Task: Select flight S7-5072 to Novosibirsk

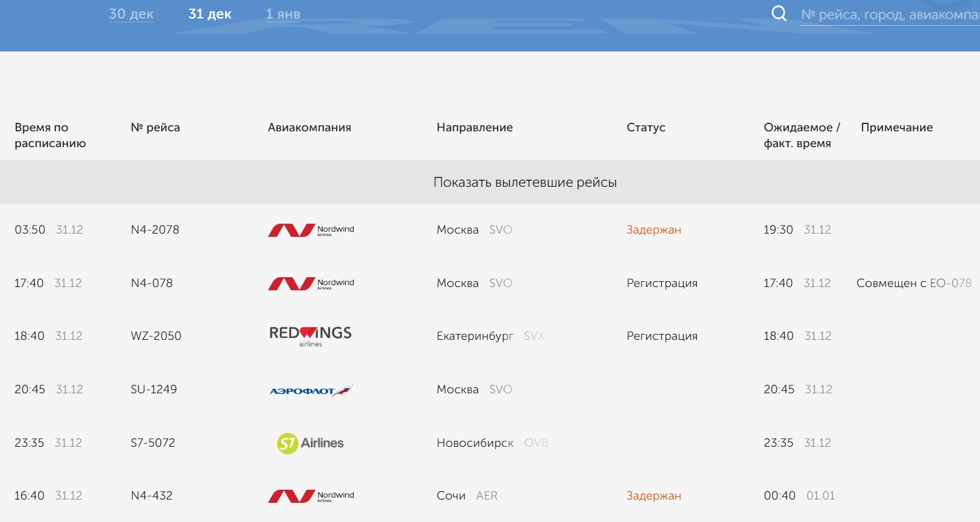Action: tap(153, 443)
